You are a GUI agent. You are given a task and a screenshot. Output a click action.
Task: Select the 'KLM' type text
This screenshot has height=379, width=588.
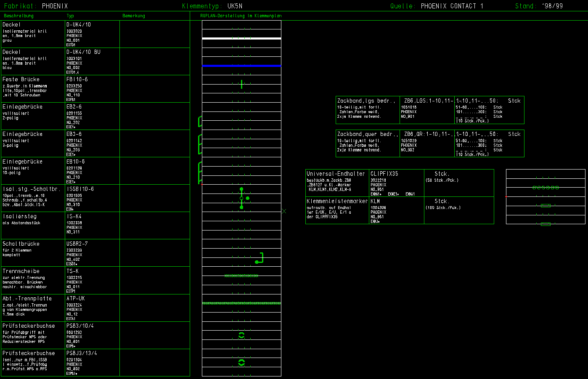pyautogui.click(x=375, y=201)
